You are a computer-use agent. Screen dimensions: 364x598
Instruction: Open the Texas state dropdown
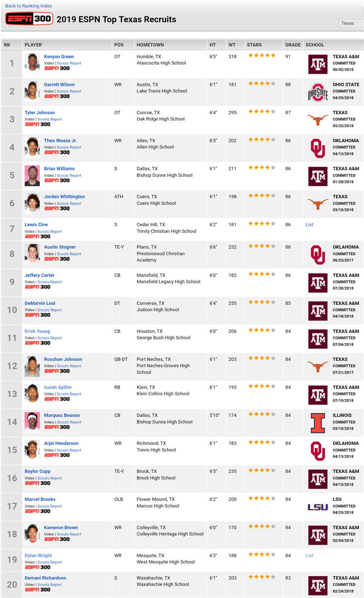[x=351, y=23]
